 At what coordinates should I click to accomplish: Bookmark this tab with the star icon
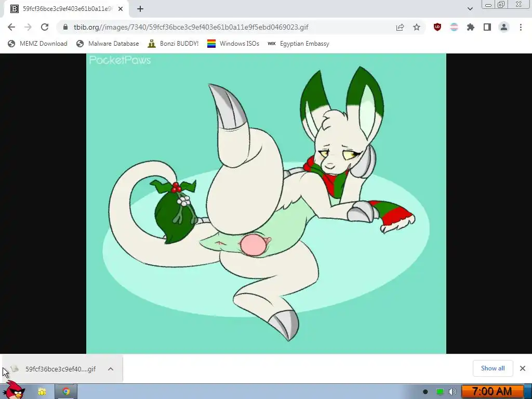point(417,27)
